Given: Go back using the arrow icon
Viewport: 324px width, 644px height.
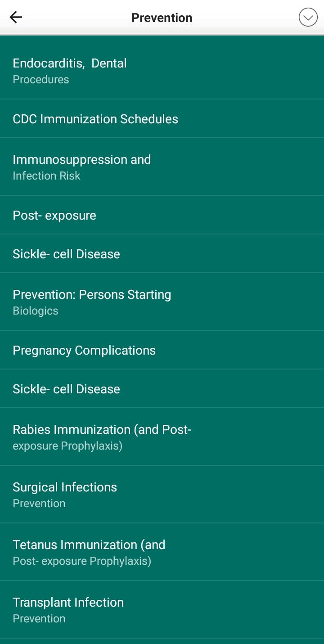Looking at the screenshot, I should click(x=16, y=18).
